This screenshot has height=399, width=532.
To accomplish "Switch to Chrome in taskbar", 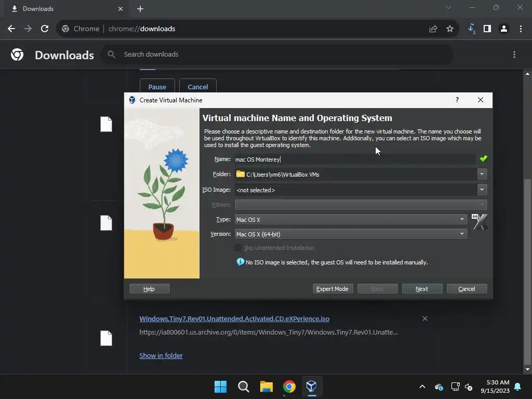I will pos(289,387).
